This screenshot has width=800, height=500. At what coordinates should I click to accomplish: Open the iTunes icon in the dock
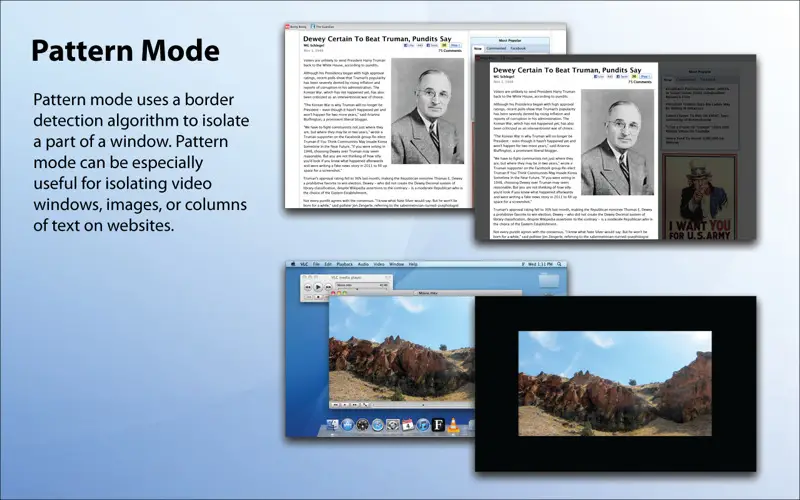[x=423, y=426]
